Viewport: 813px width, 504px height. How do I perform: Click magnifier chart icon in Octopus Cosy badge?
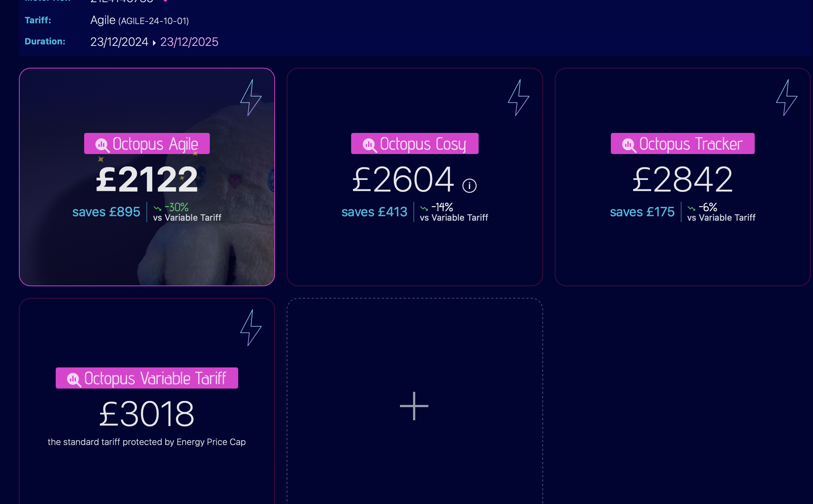click(370, 145)
